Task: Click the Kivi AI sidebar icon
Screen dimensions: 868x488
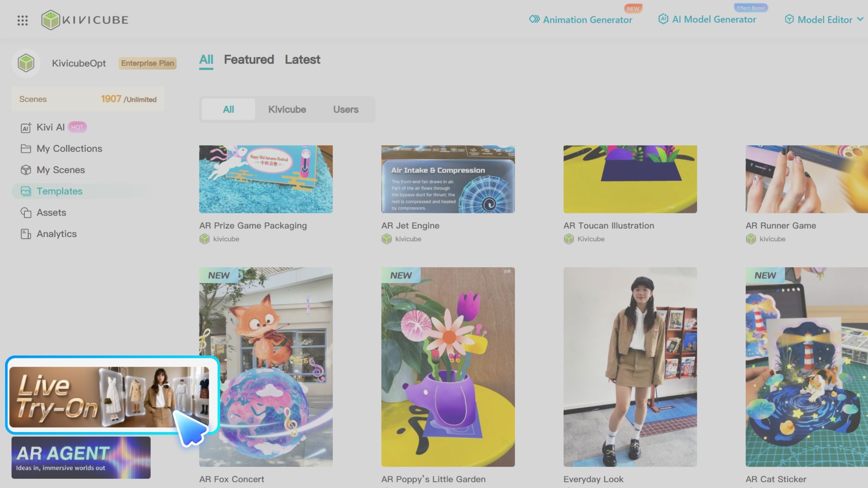Action: (26, 127)
